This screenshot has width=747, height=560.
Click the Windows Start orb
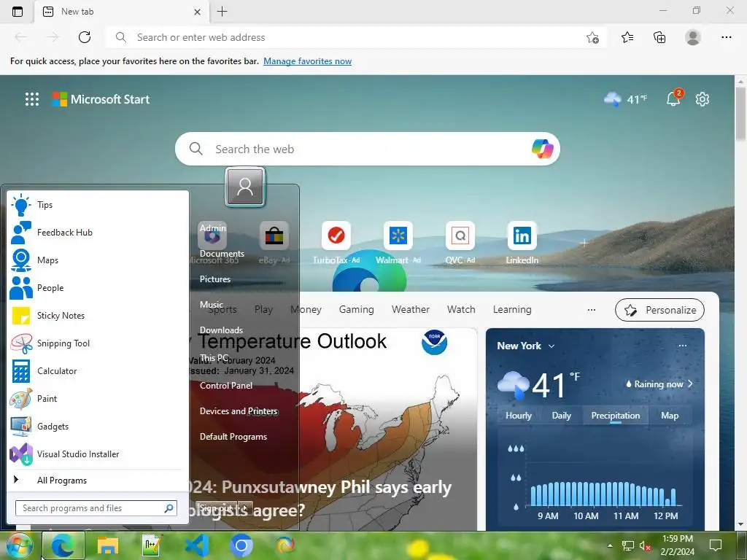18,545
